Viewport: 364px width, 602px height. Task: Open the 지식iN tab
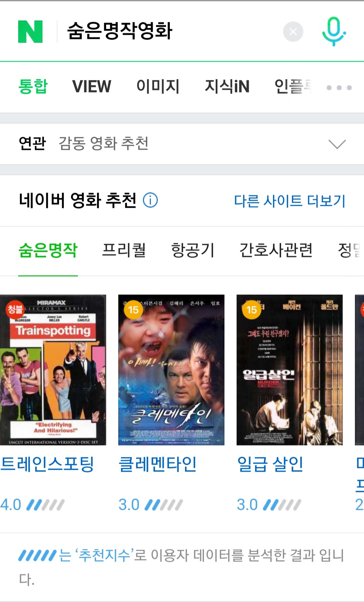[227, 86]
